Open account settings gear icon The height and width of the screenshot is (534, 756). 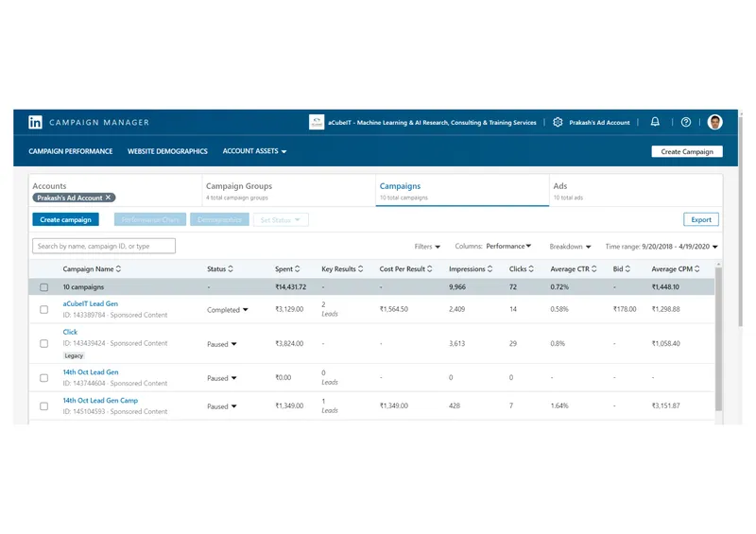tap(558, 122)
